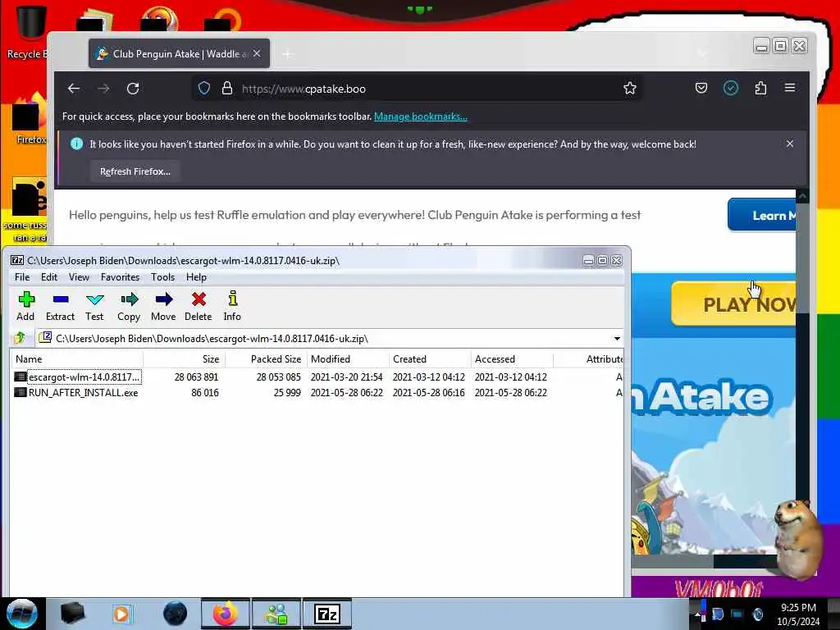Screen dimensions: 840x630
Task: Select the escargot-wlm-14.0.8117 file row
Action: pos(317,377)
